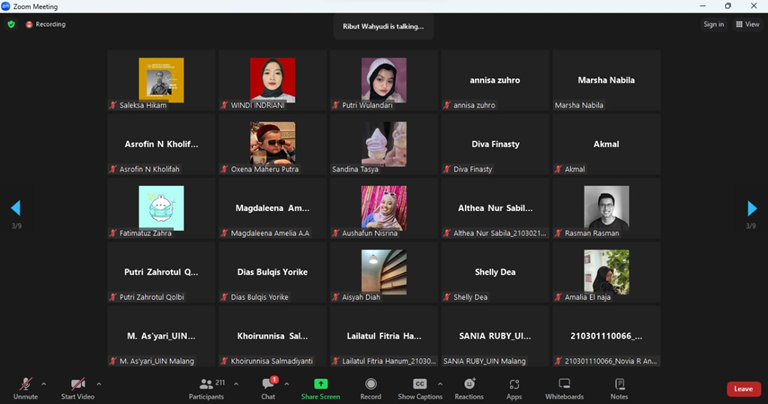Open the Apps panel

coord(514,387)
